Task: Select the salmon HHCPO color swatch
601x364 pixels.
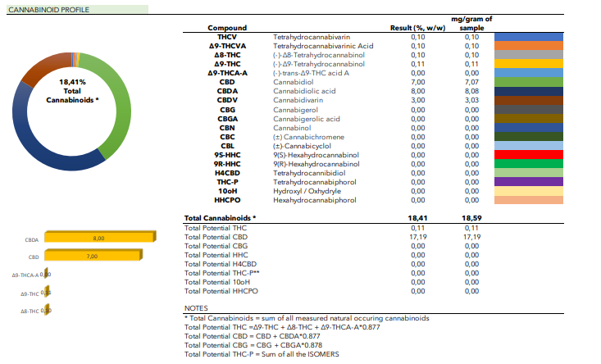Action: click(530, 199)
